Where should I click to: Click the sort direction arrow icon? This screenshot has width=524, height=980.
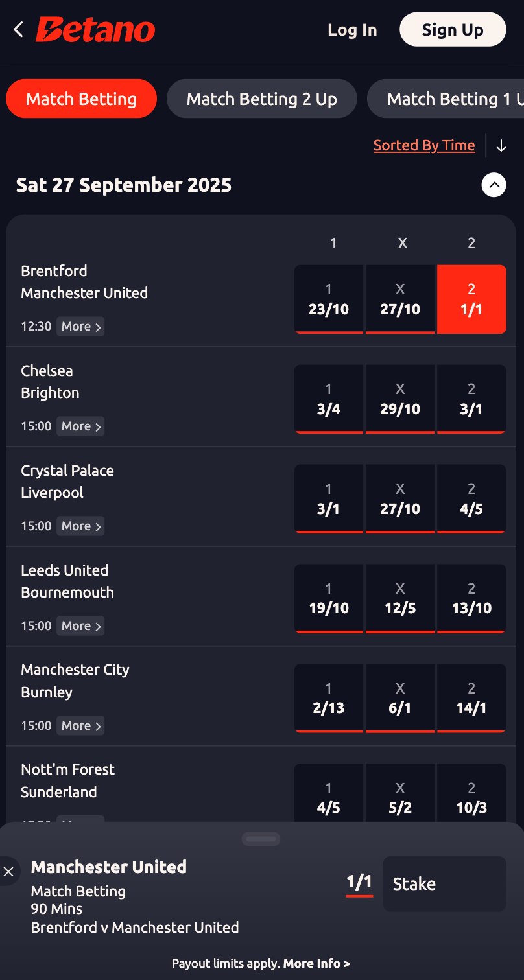point(501,146)
